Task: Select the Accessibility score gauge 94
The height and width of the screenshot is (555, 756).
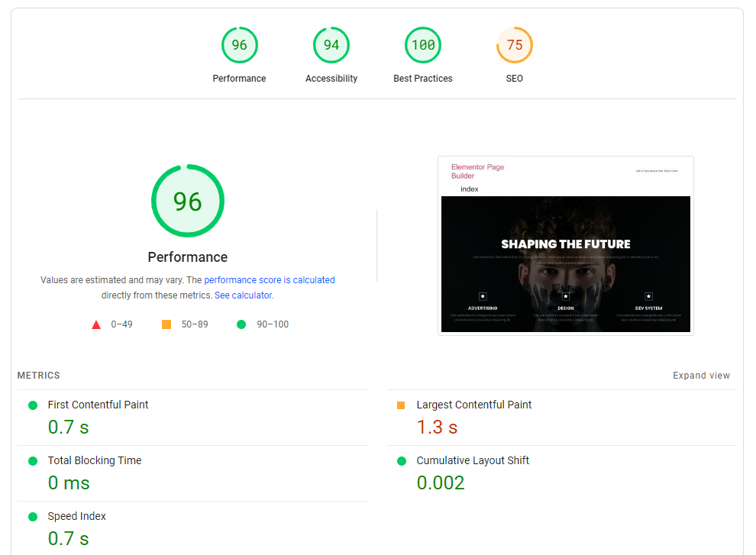Action: [x=331, y=45]
